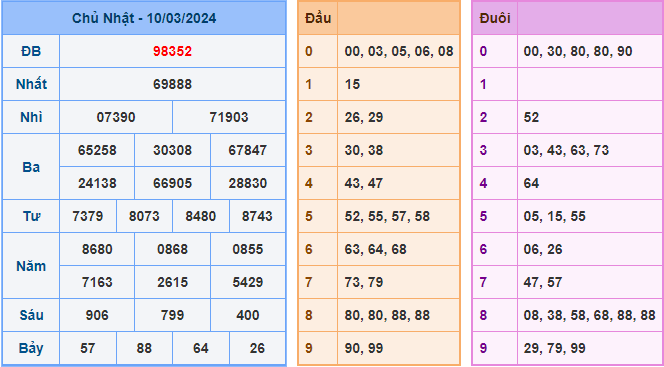Select Đầu row values 73, 79
Screen dimensions: 664x367
point(364,282)
